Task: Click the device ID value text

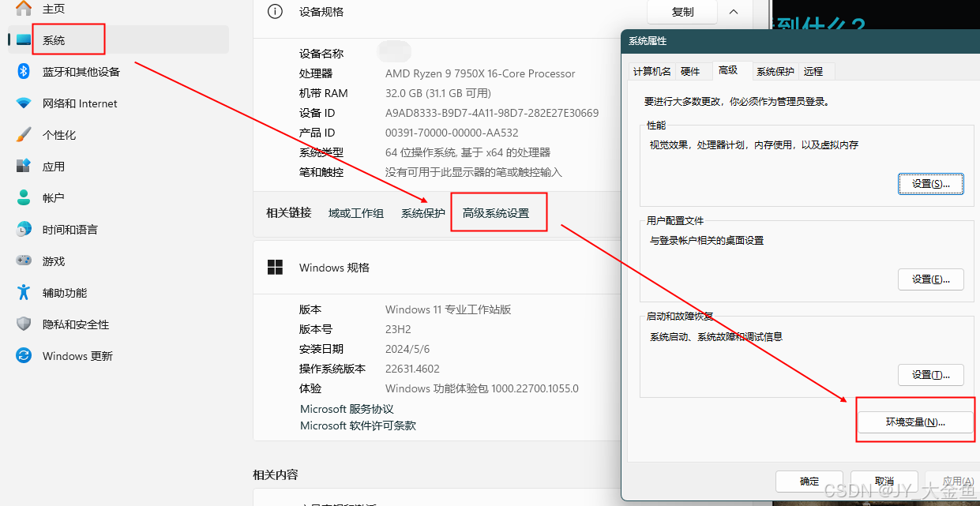Action: [x=492, y=113]
